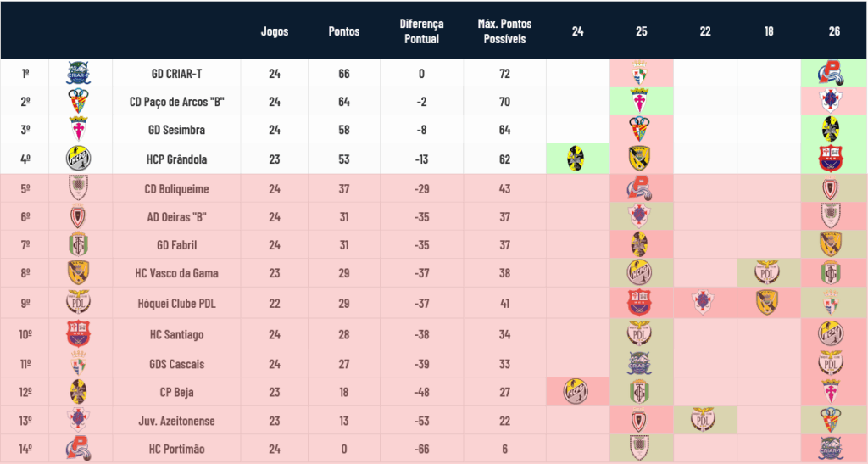Click round 26 opponent logo for GD CRIAR-T
The width and height of the screenshot is (868, 464).
click(831, 73)
